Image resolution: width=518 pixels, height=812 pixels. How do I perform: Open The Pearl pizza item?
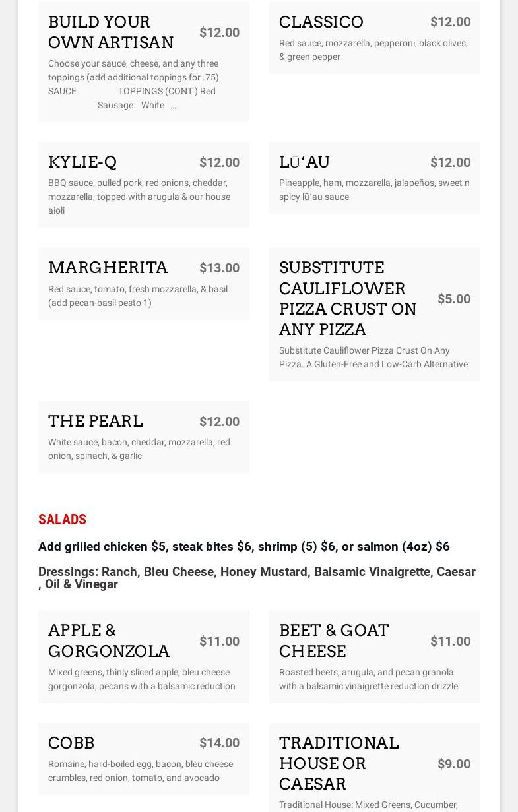coord(95,422)
